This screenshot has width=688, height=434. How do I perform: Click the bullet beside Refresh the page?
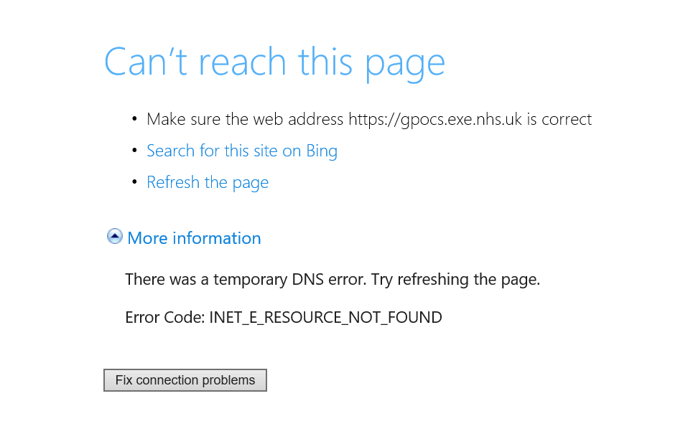pyautogui.click(x=135, y=182)
